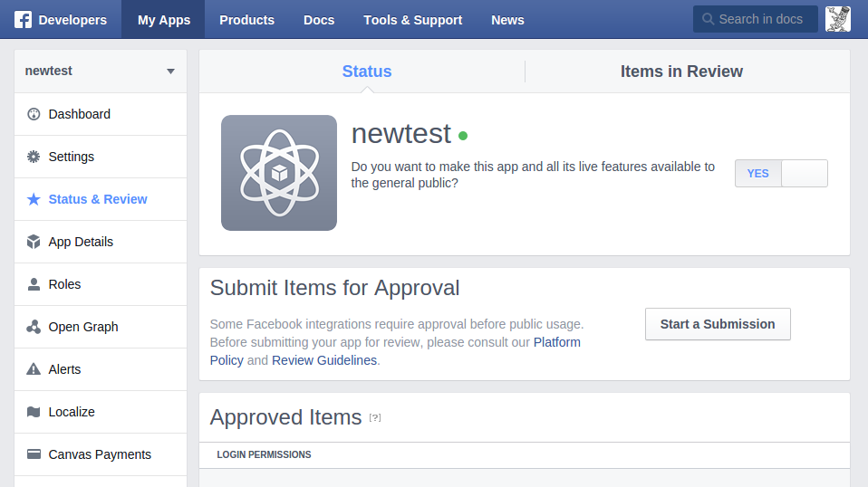Click the newtest app title text
This screenshot has height=487, width=868.
click(x=401, y=134)
